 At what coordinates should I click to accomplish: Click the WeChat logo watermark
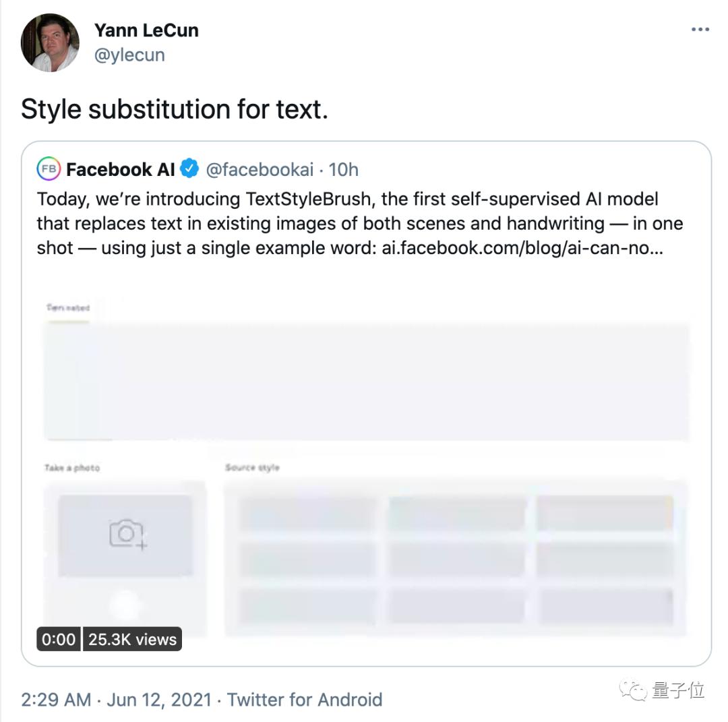click(634, 690)
